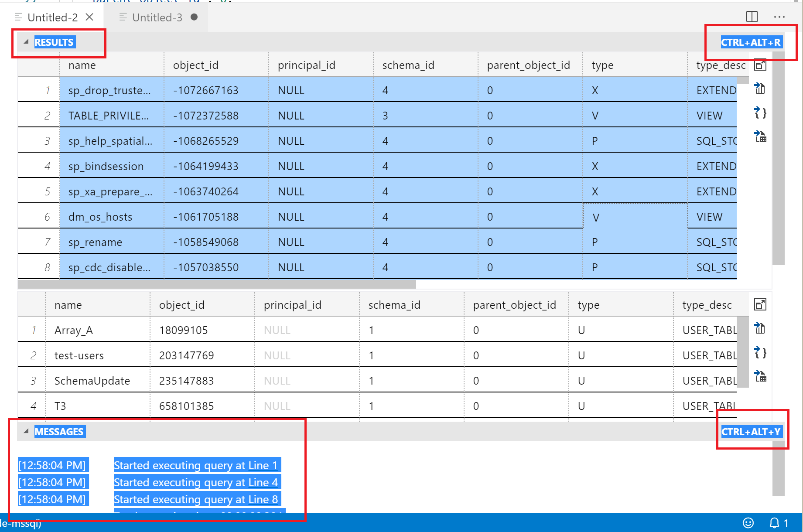Image resolution: width=803 pixels, height=532 pixels.
Task: Maximize the first results grid
Action: coord(760,65)
